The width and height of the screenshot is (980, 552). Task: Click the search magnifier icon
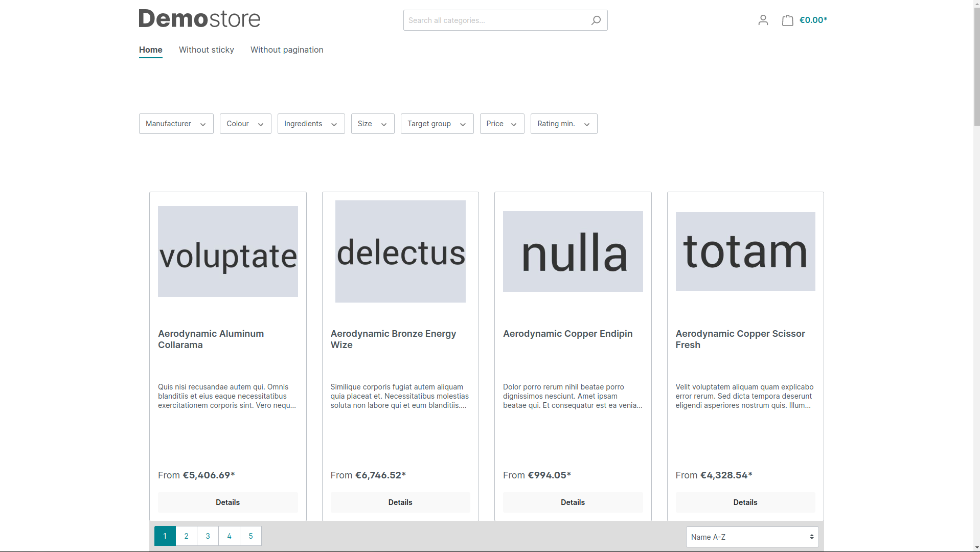[596, 20]
